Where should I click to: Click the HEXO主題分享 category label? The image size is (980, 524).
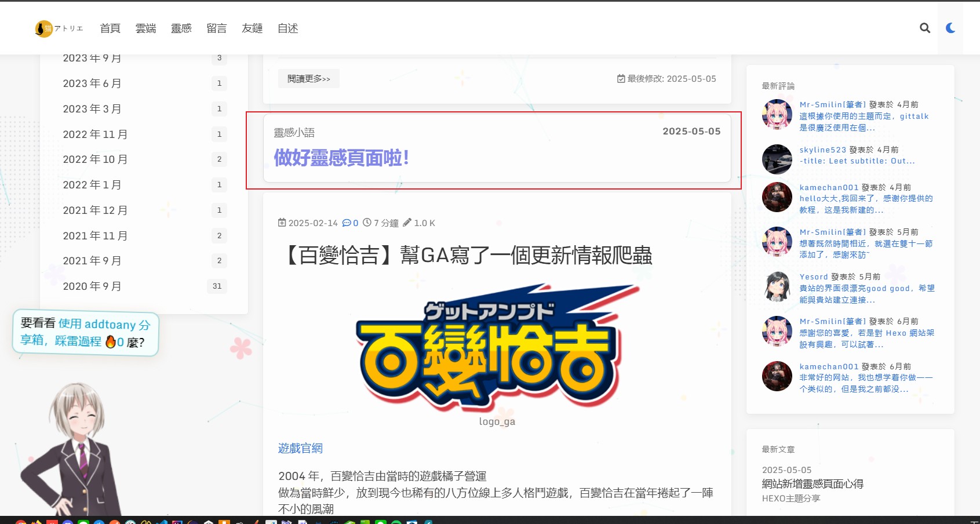(x=791, y=498)
